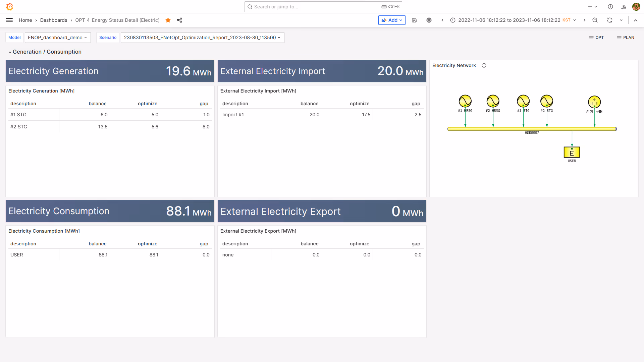
Task: Click Electricity Consumption [MWh] panel title
Action: pos(44,231)
